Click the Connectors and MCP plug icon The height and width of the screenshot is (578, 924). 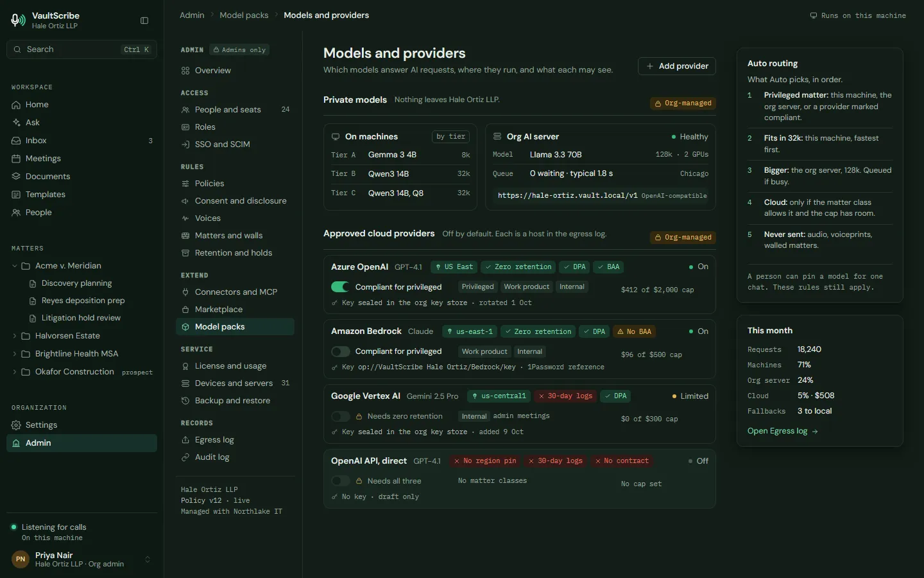tap(185, 292)
